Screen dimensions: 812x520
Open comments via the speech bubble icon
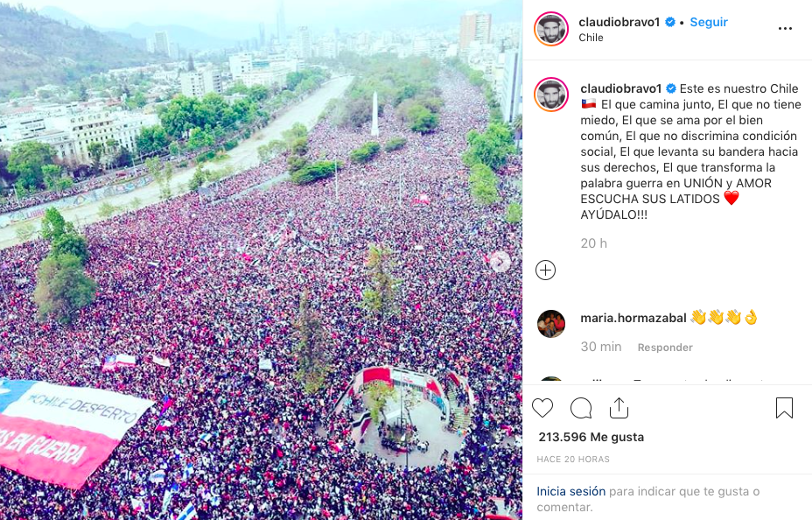[x=581, y=408]
